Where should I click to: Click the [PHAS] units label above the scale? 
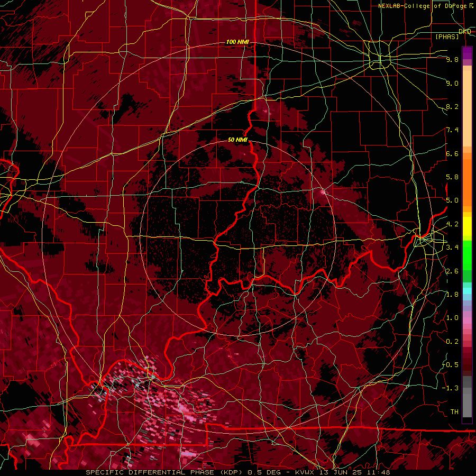click(447, 36)
